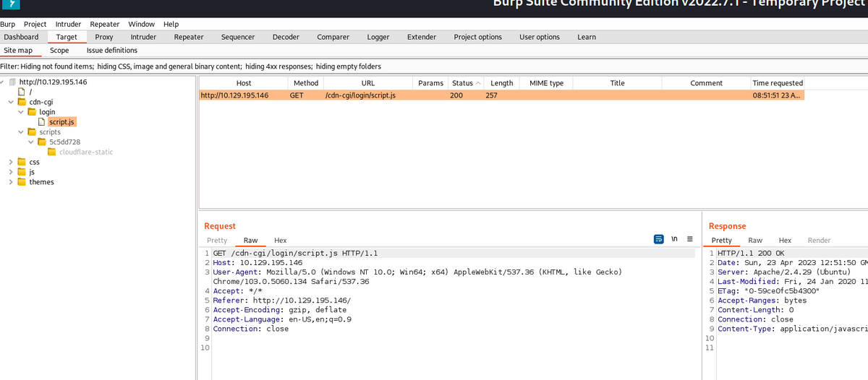Image resolution: width=868 pixels, height=380 pixels.
Task: Expand the css folder
Action: pos(11,162)
